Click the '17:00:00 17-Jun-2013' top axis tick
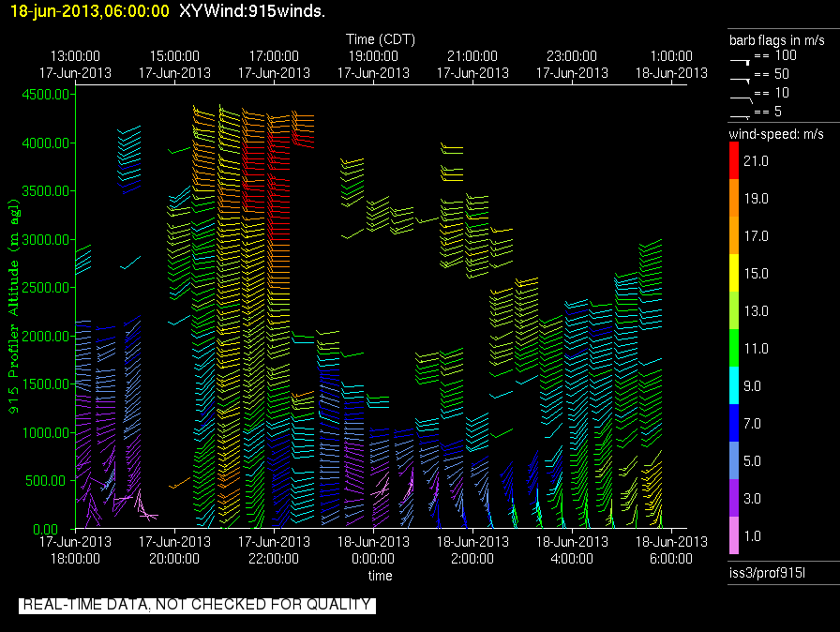This screenshot has height=632, width=840. [x=274, y=65]
